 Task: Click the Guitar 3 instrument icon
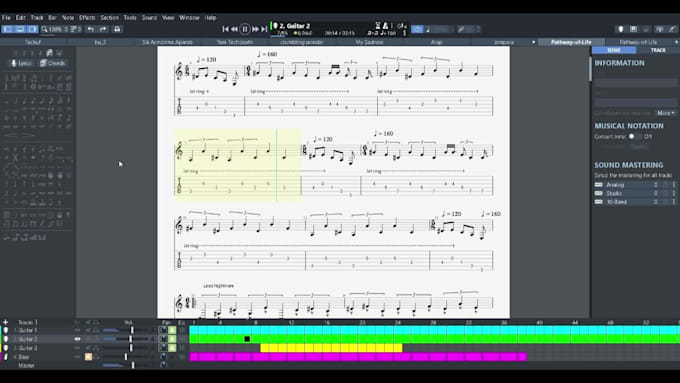6,348
